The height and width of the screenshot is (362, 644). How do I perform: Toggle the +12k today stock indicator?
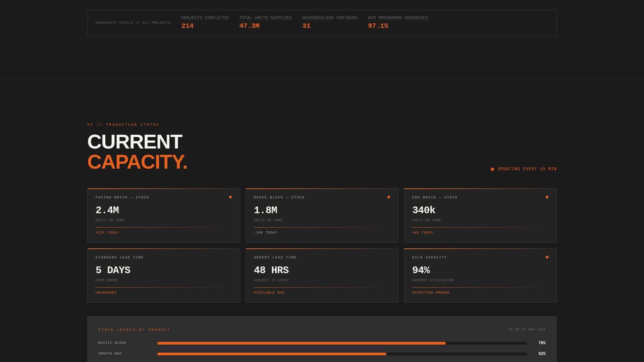point(107,232)
